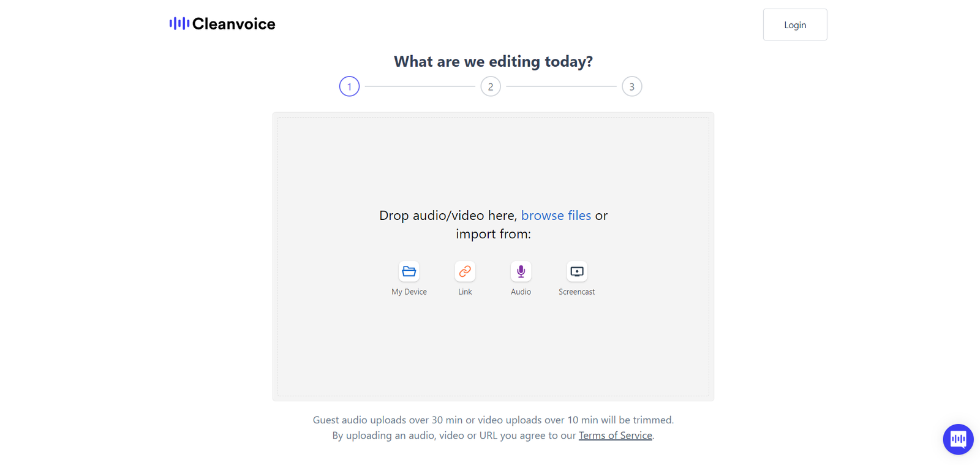Select the Link chain import icon
The image size is (980, 465).
[x=465, y=271]
